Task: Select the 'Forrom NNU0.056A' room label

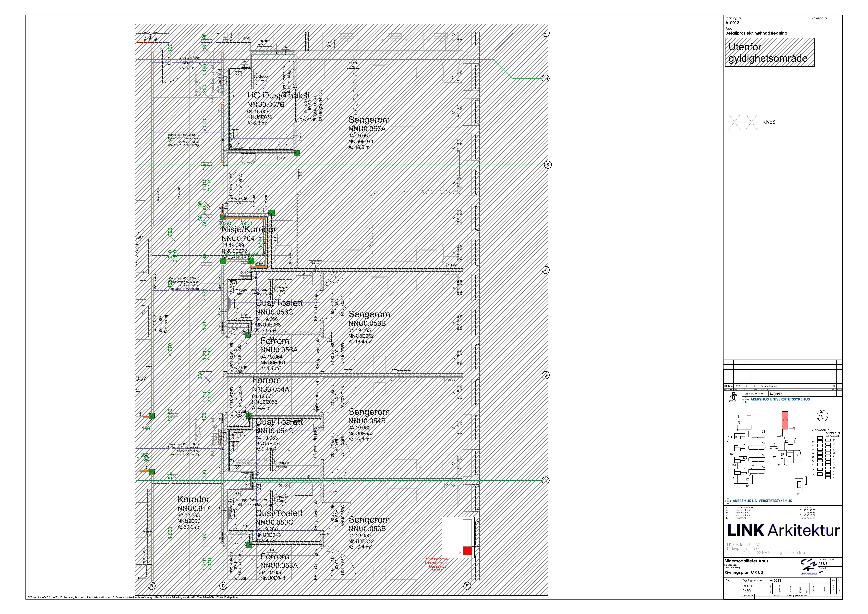Action: [x=279, y=345]
